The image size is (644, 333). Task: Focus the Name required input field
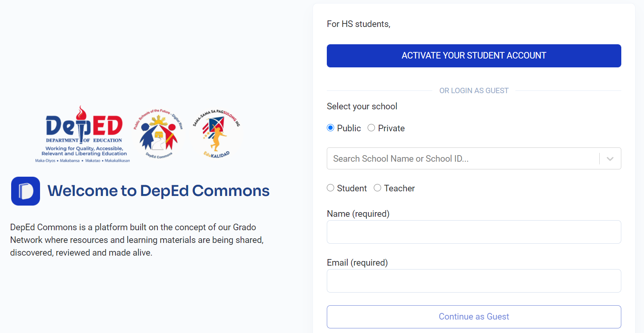click(x=473, y=232)
